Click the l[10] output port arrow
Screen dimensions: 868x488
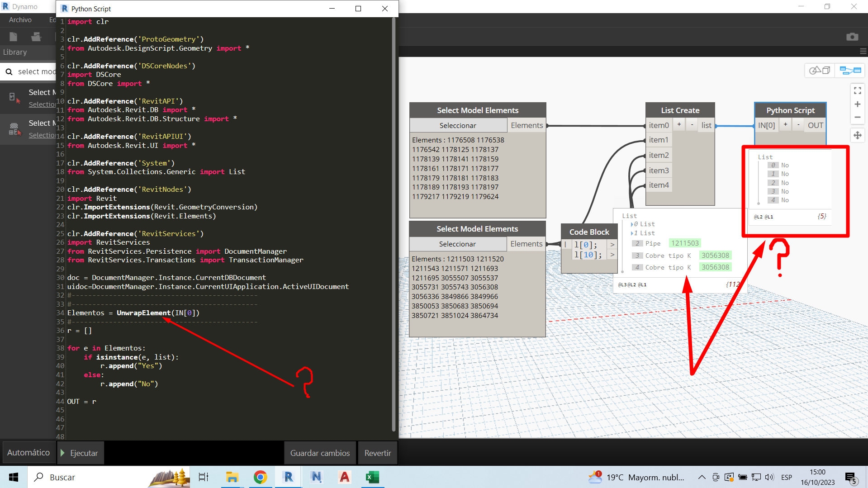tap(612, 255)
